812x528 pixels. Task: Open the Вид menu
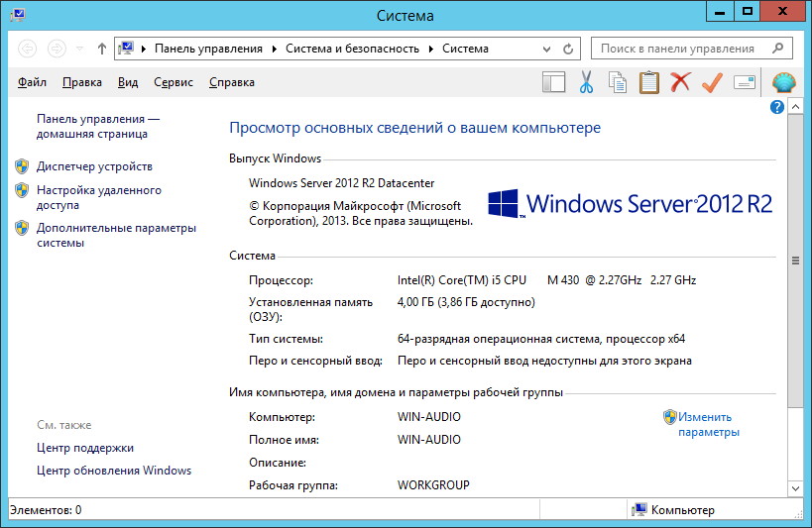127,82
